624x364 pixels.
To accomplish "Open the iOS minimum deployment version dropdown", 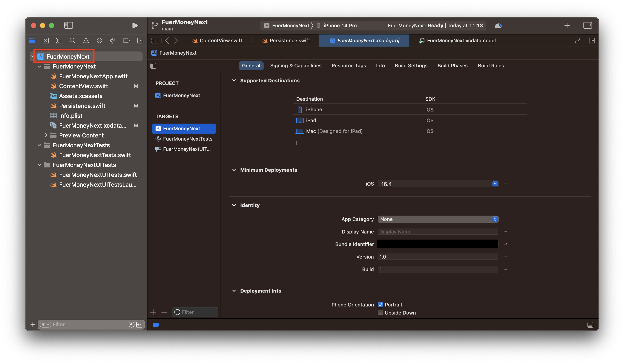I will [494, 184].
